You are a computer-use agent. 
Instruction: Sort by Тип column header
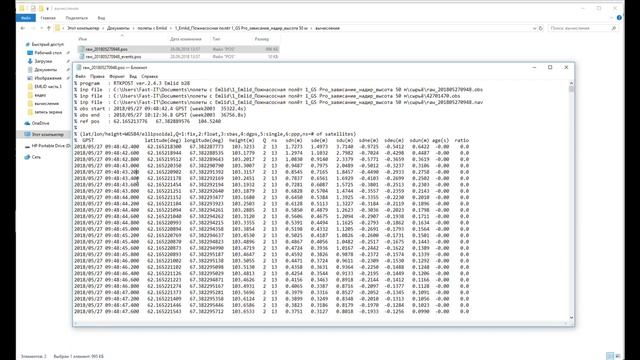click(216, 39)
